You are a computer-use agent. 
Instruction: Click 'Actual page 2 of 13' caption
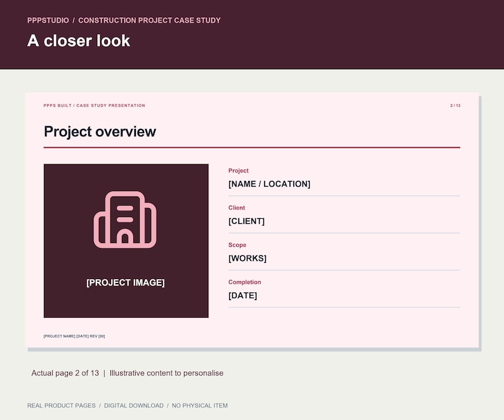click(65, 373)
